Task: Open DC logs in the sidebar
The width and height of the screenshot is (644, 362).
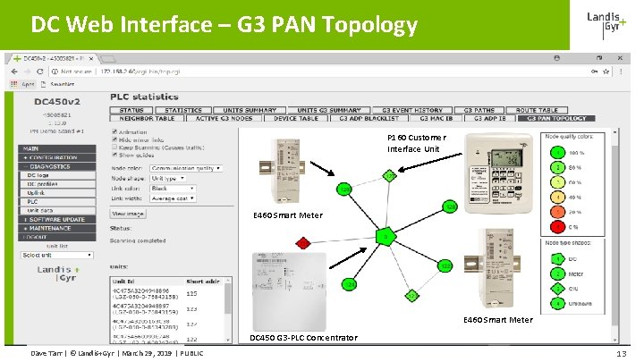Action: 58,175
